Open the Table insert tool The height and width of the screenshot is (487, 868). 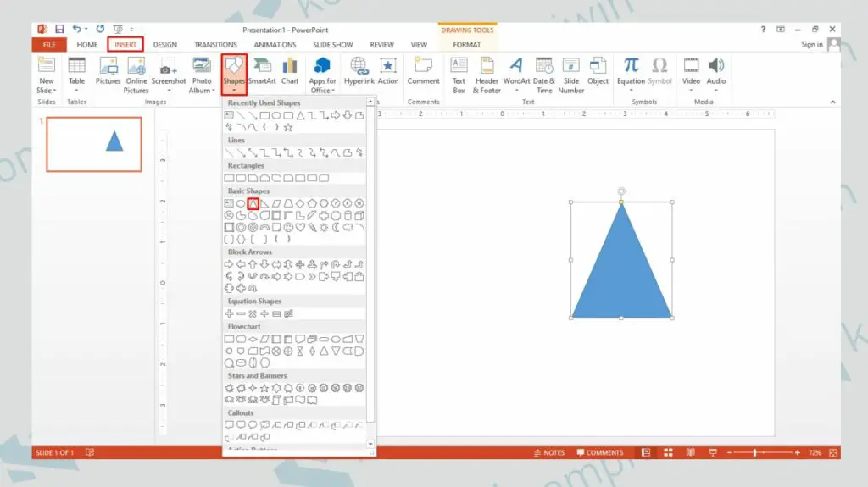point(76,75)
